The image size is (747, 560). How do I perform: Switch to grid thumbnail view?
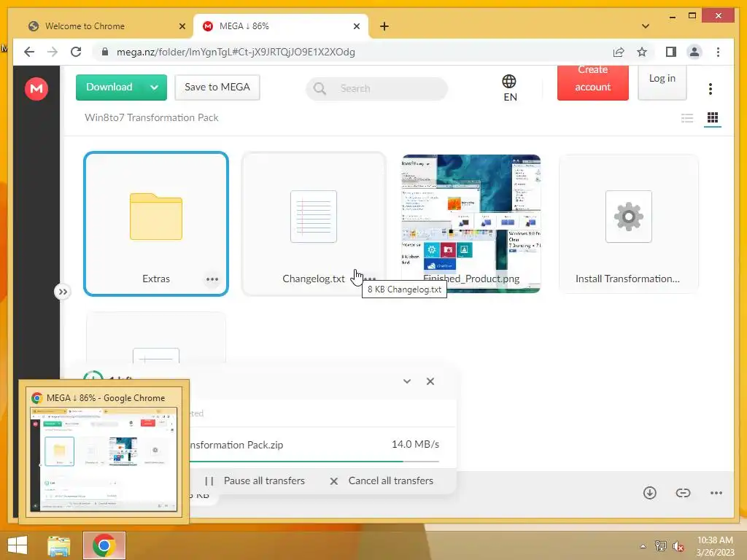click(x=713, y=117)
